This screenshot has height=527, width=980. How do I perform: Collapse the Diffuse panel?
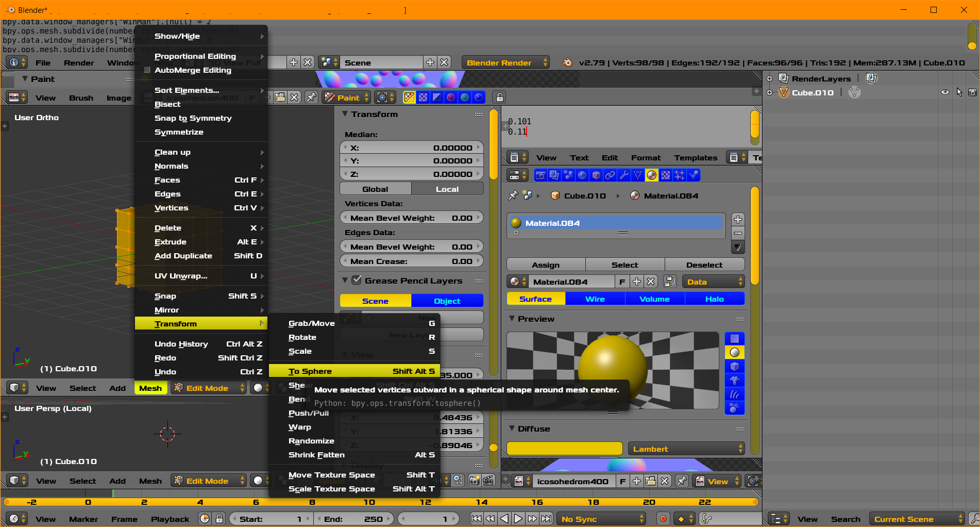click(x=512, y=429)
